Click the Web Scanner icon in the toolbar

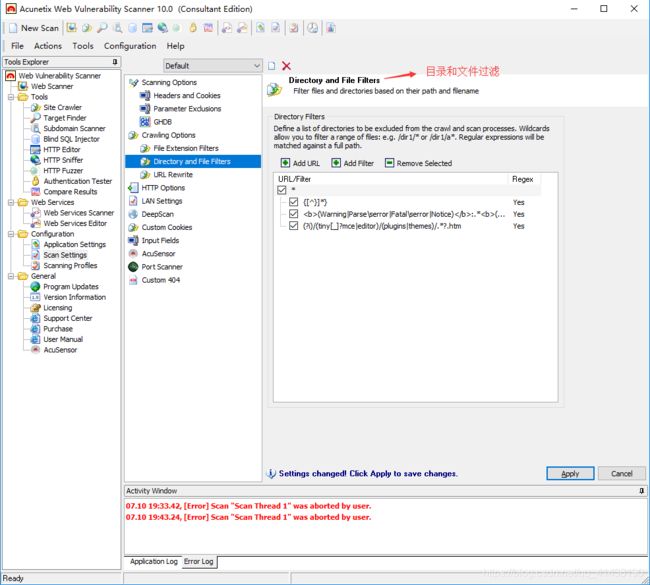click(72, 28)
